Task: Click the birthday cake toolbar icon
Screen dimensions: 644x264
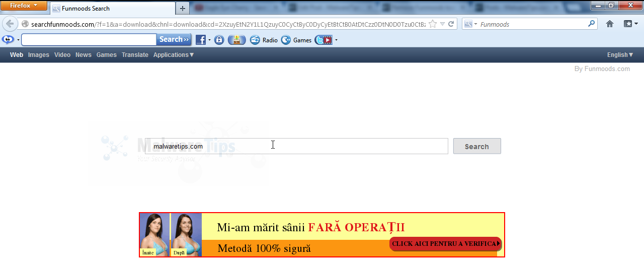Action: click(x=236, y=40)
